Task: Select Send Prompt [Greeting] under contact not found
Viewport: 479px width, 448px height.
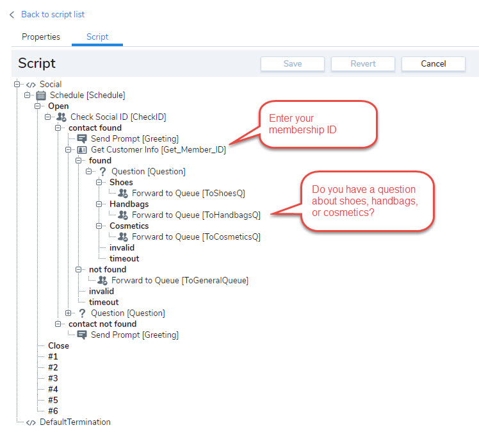Action: click(x=134, y=335)
